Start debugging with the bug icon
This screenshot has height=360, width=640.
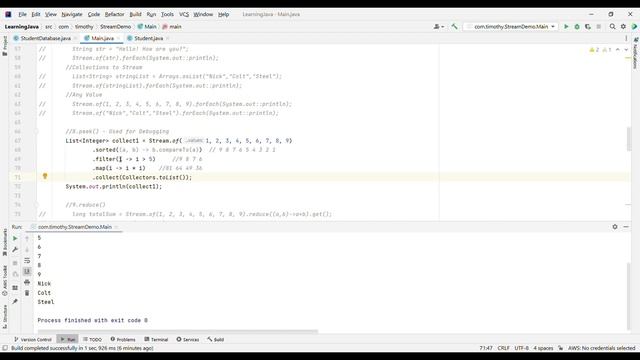click(577, 27)
